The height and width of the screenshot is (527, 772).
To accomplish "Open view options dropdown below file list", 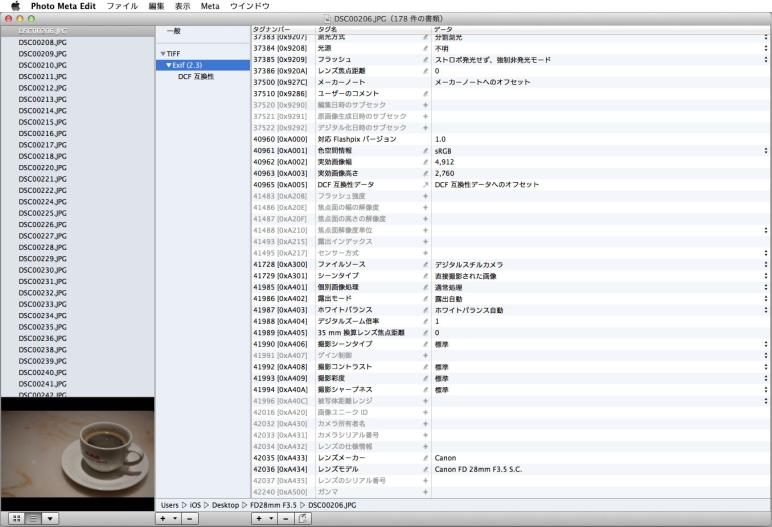I will tap(50, 518).
